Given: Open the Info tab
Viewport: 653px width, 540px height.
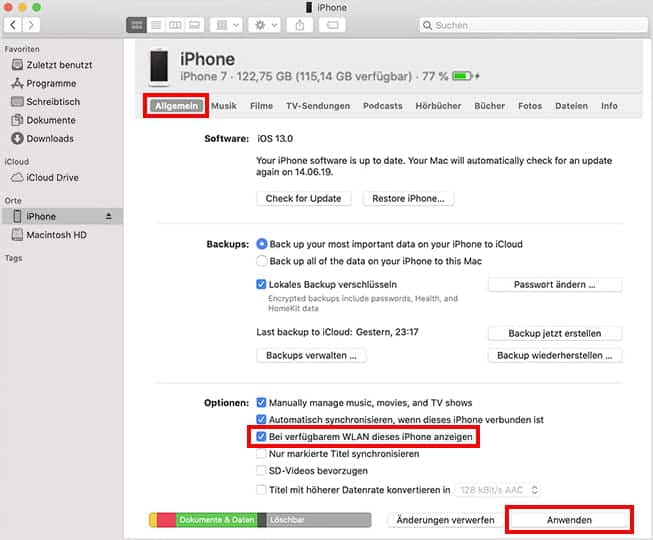Looking at the screenshot, I should pyautogui.click(x=609, y=106).
